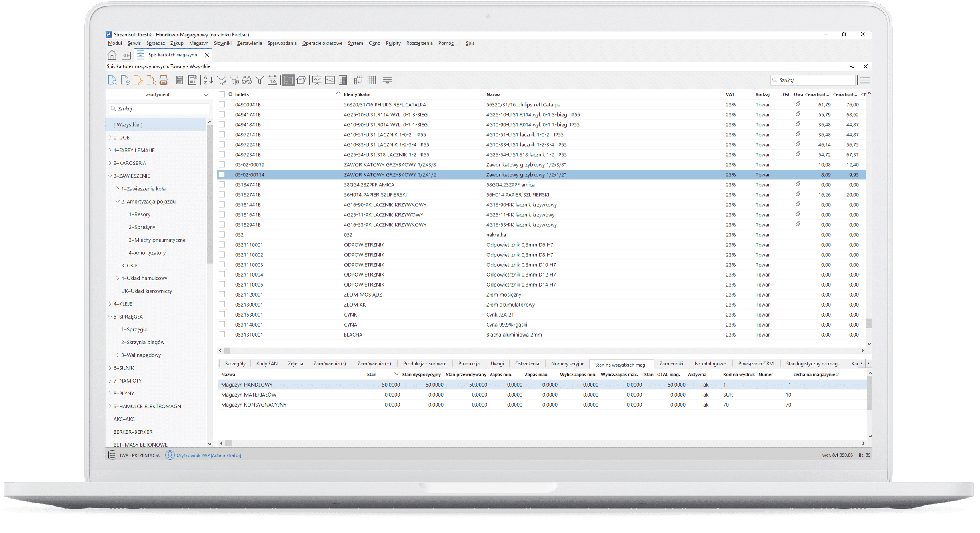Click the Użytkownik IWP [Administrator] link

point(209,455)
